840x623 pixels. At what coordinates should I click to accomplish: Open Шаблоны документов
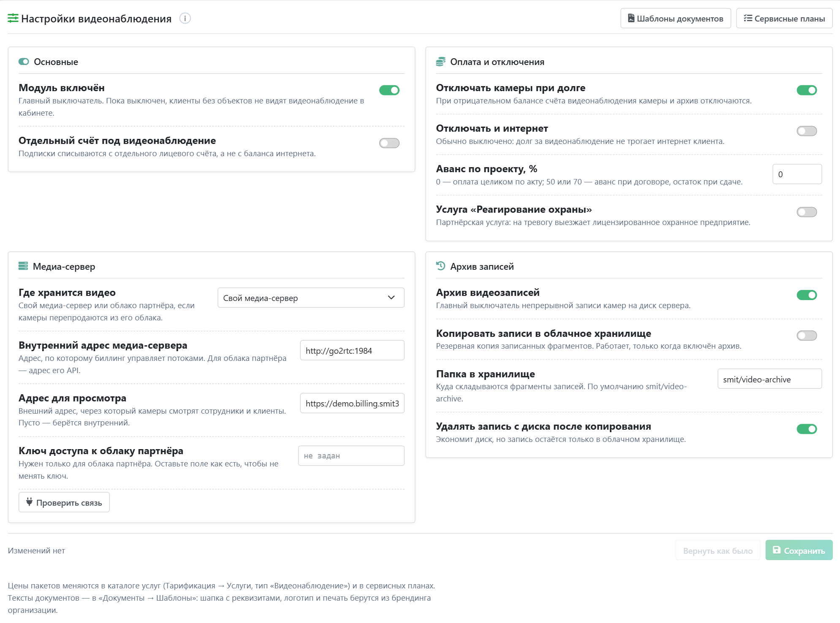(675, 19)
